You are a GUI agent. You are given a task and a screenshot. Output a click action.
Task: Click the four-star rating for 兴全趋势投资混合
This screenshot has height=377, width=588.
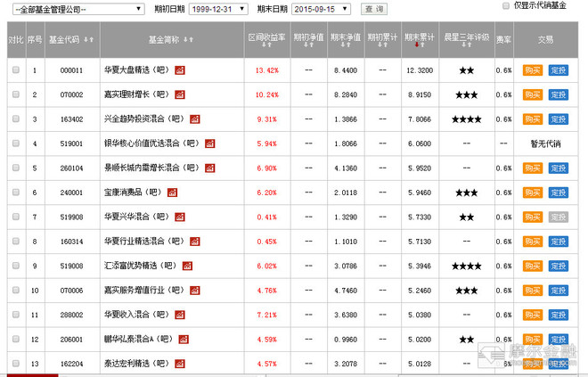(x=467, y=119)
